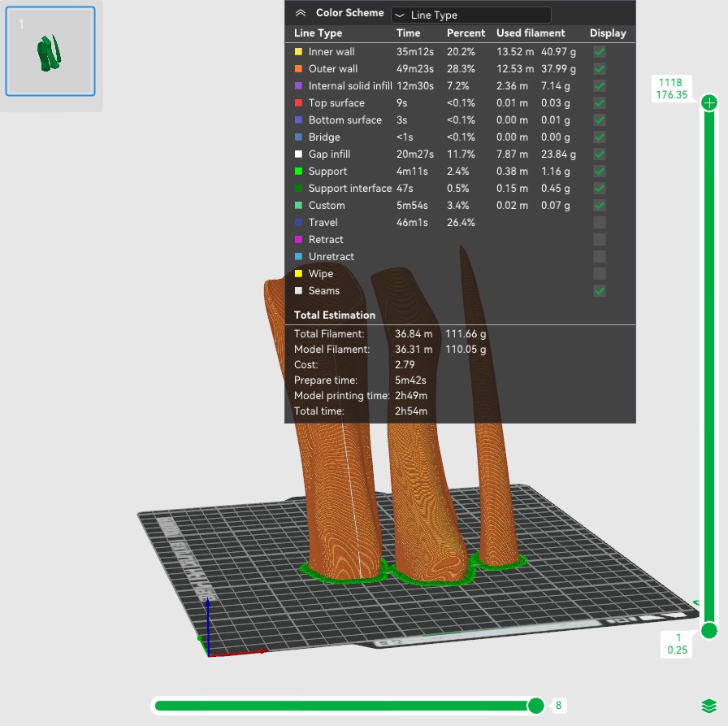Image resolution: width=728 pixels, height=726 pixels.
Task: Select plate 1 thumbnail
Action: point(50,51)
